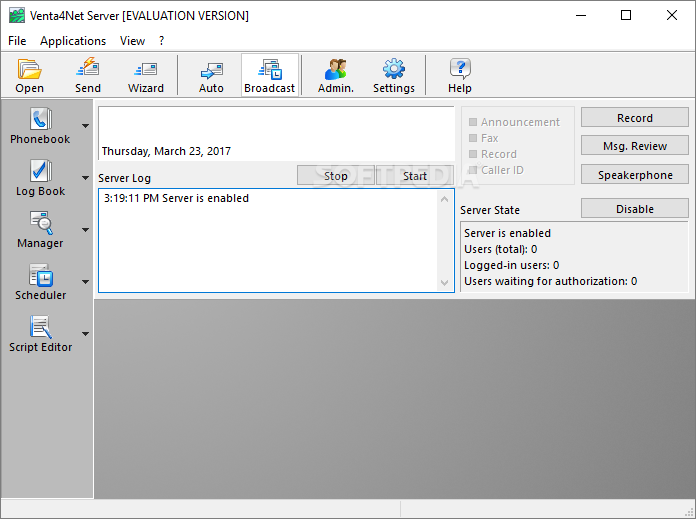Screen dimensions: 696x519
Task: Expand the Script Editor dropdown arrow
Action: (x=86, y=334)
